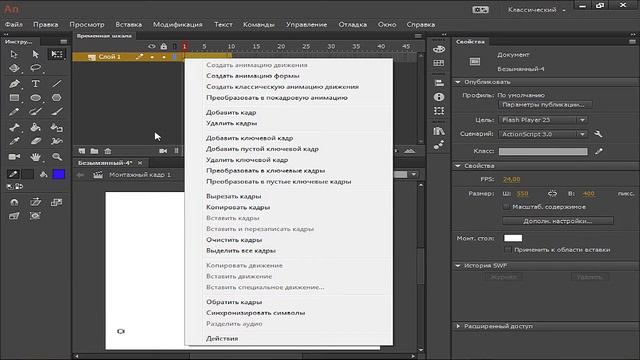Click the new folder icon under the timeline

coord(94,151)
